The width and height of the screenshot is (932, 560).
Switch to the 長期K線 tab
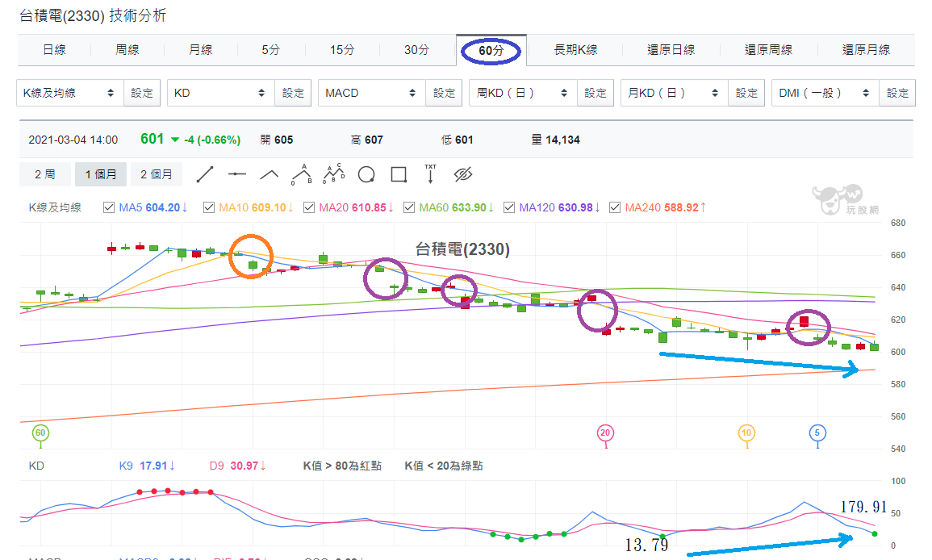pos(575,50)
